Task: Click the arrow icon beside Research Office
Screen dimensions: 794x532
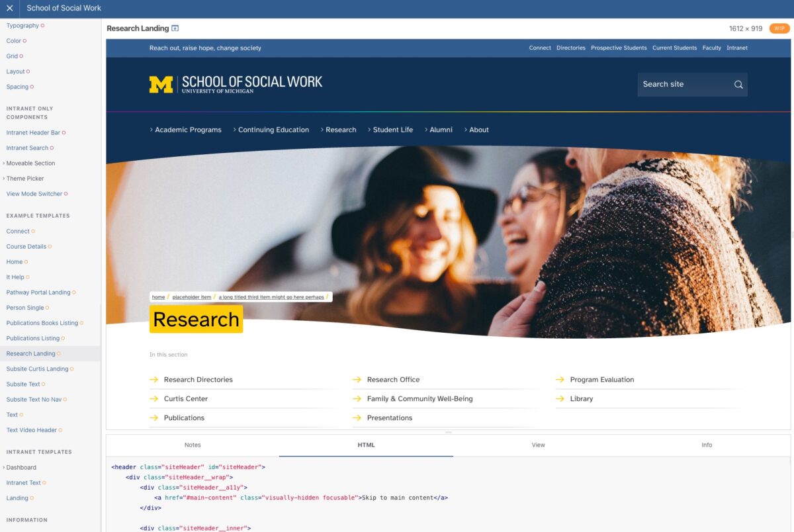Action: tap(357, 380)
